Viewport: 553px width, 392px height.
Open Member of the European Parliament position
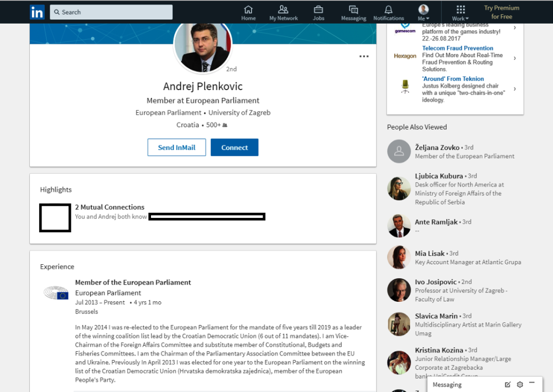click(133, 283)
